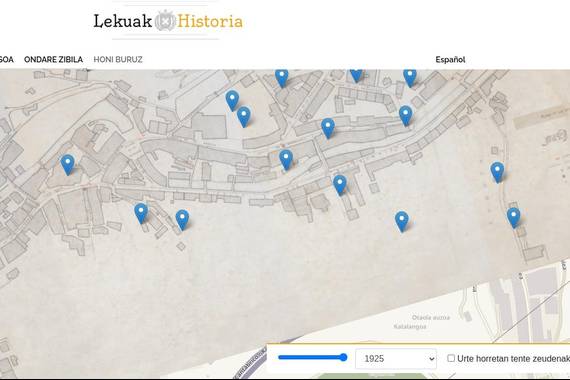
Task: Click the half-hidden top marker nearest HONI BURUZ
Action: tap(282, 78)
